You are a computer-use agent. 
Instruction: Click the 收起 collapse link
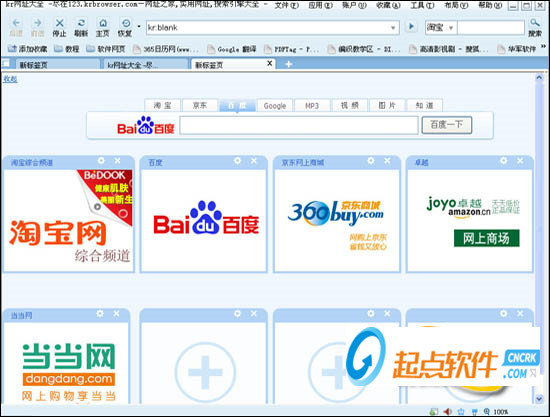click(10, 79)
